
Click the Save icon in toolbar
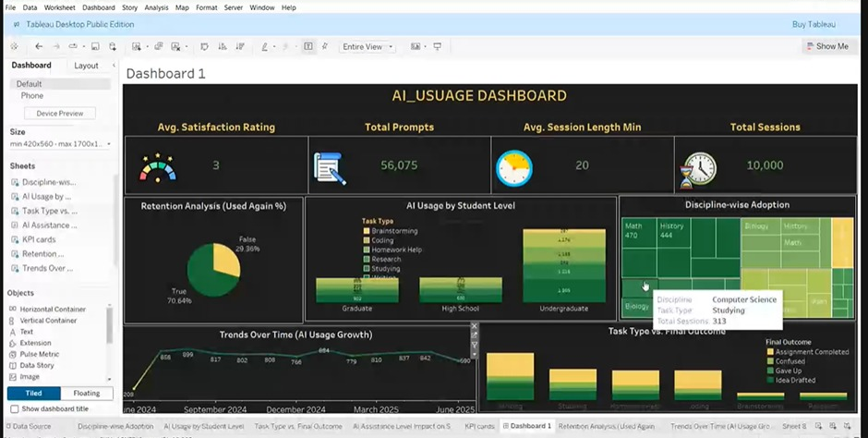pyautogui.click(x=95, y=46)
